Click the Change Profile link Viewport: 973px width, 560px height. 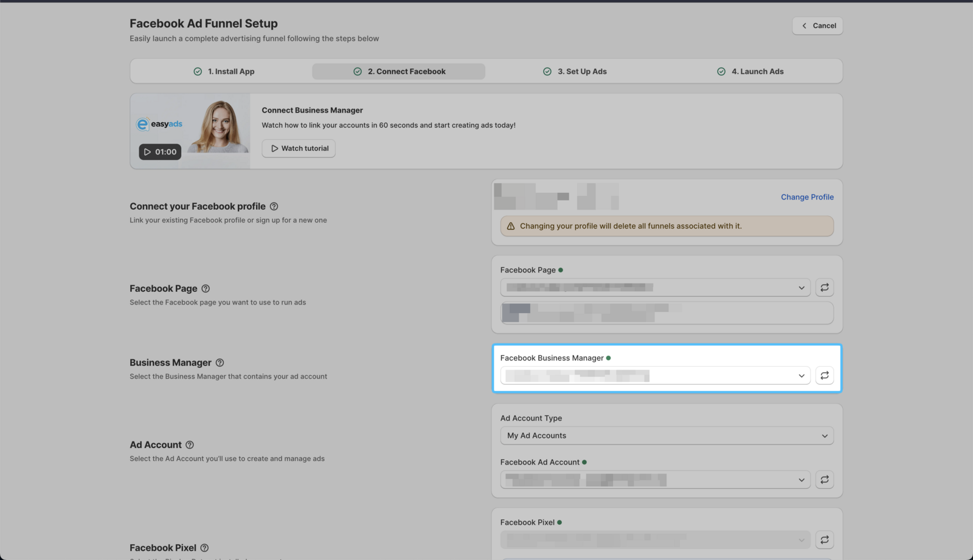[807, 197]
